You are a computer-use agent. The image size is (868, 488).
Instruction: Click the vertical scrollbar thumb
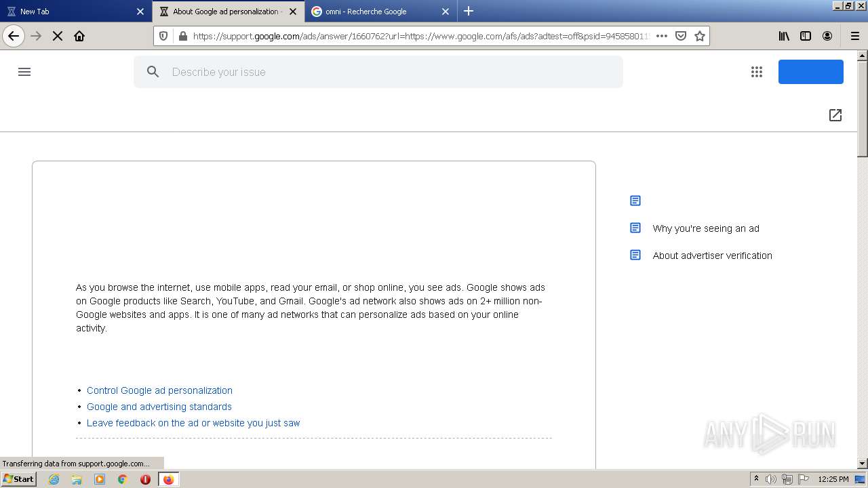(863, 108)
